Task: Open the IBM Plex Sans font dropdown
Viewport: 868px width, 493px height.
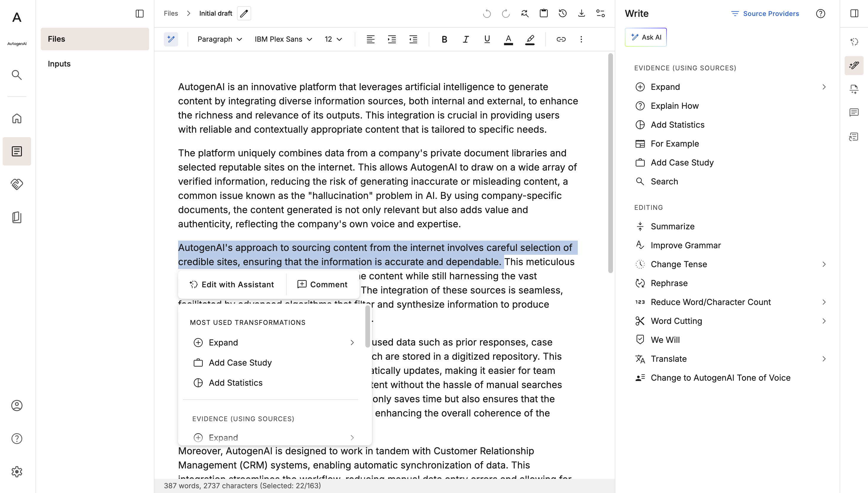Action: [283, 39]
